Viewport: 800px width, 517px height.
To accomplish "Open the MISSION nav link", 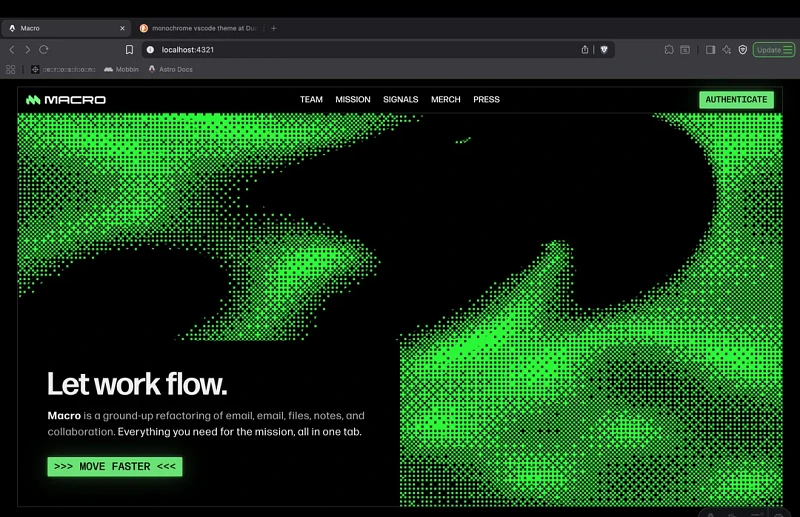I will (x=353, y=100).
